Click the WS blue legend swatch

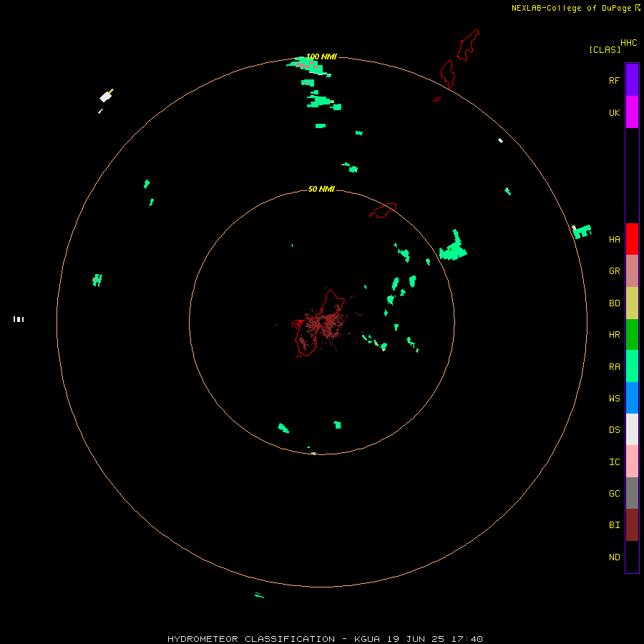[632, 398]
